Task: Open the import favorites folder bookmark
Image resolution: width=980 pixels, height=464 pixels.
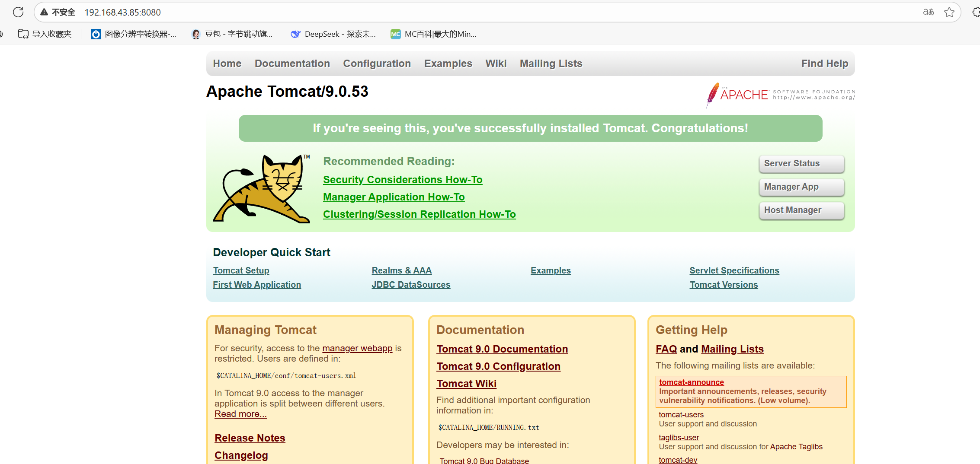Action: click(45, 34)
